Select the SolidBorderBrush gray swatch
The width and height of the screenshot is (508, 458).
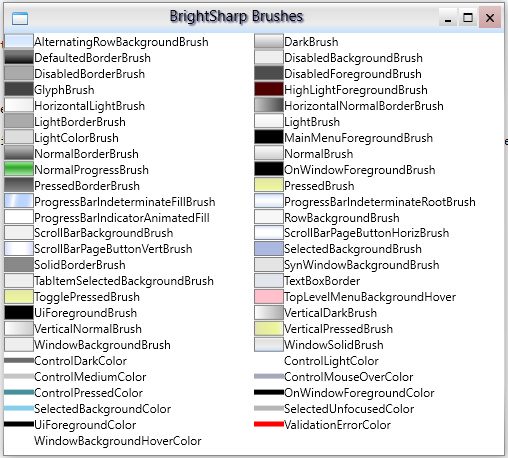tap(19, 265)
